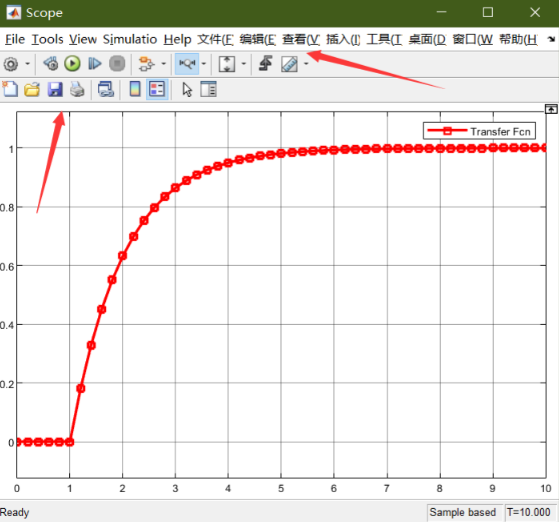
Task: Open Triggers lightning-bolt icon
Action: [x=266, y=63]
